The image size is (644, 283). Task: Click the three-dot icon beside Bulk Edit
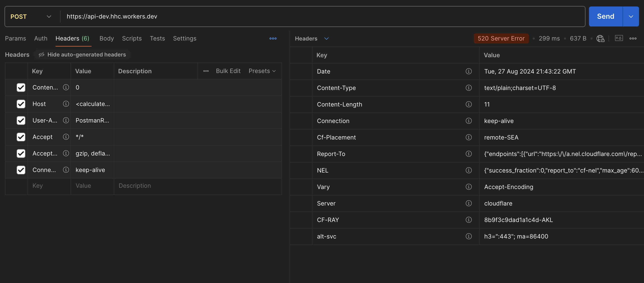pyautogui.click(x=206, y=71)
